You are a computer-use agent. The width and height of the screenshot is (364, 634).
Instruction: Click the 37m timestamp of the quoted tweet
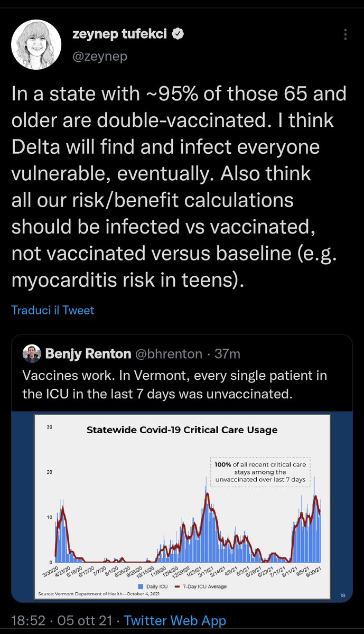(x=228, y=353)
